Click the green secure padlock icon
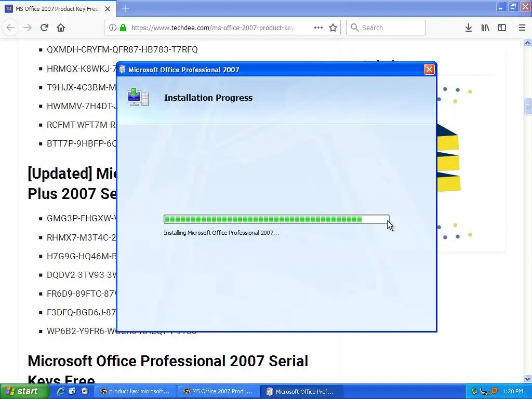The image size is (532, 399). [123, 28]
